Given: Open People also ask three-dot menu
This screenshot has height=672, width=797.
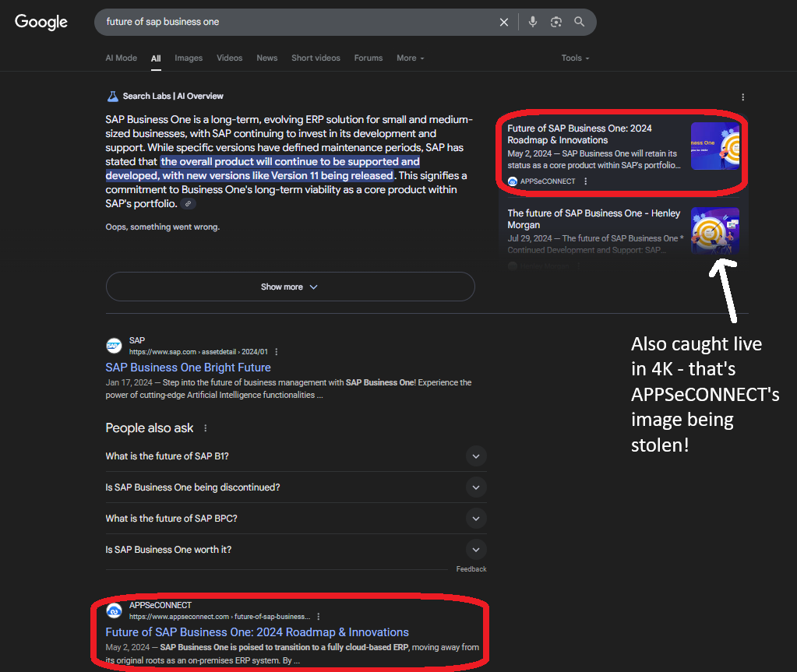Looking at the screenshot, I should coord(206,428).
